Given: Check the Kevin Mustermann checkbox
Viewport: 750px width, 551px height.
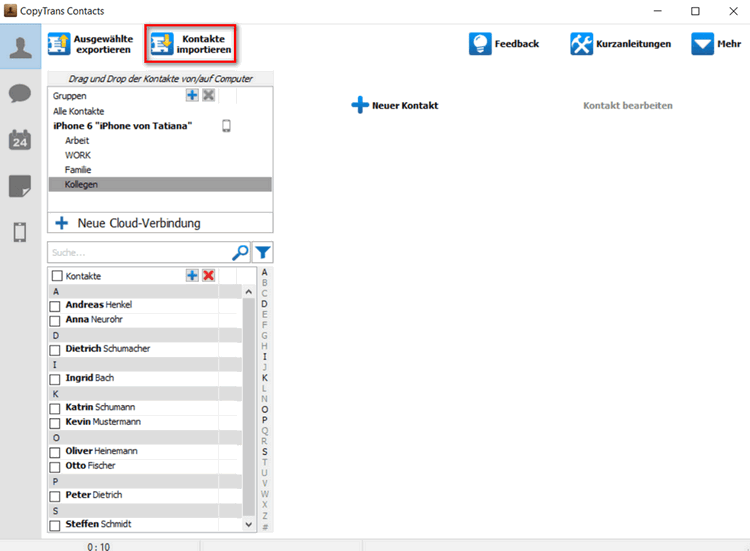Looking at the screenshot, I should (x=55, y=423).
